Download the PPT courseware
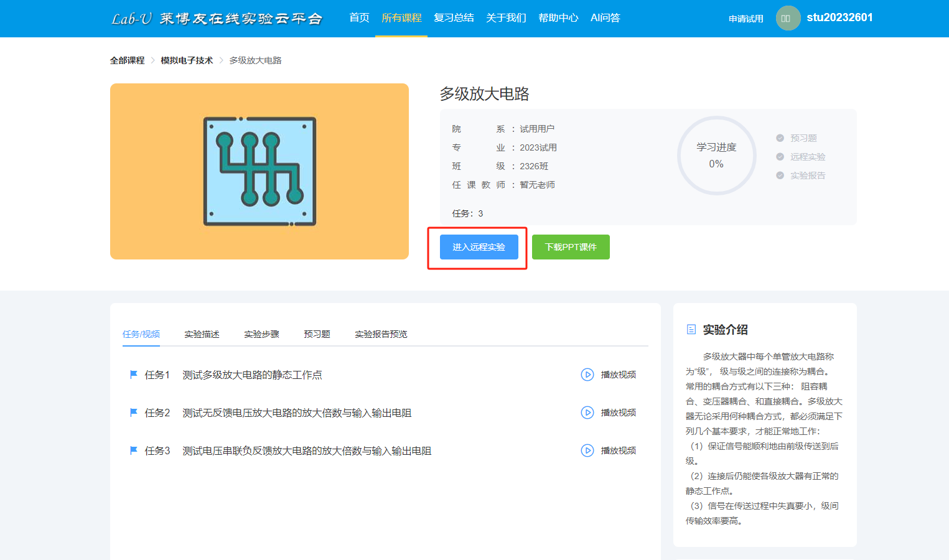This screenshot has width=949, height=560. click(x=571, y=247)
